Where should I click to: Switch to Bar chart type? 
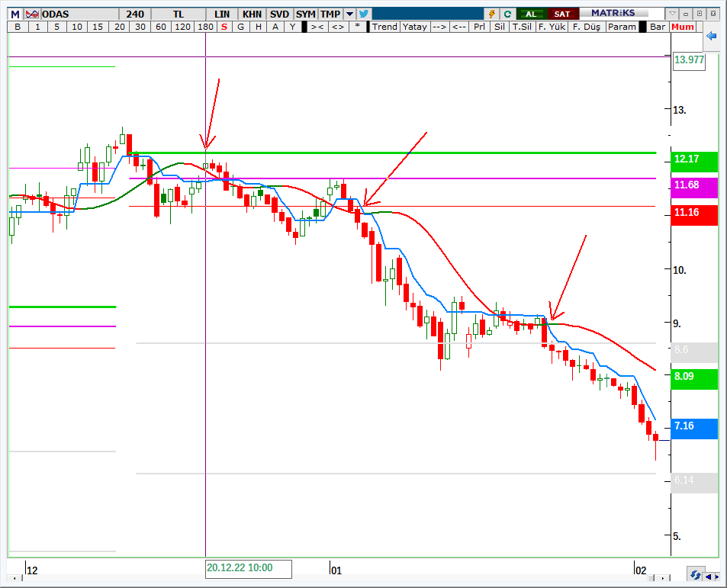click(658, 27)
